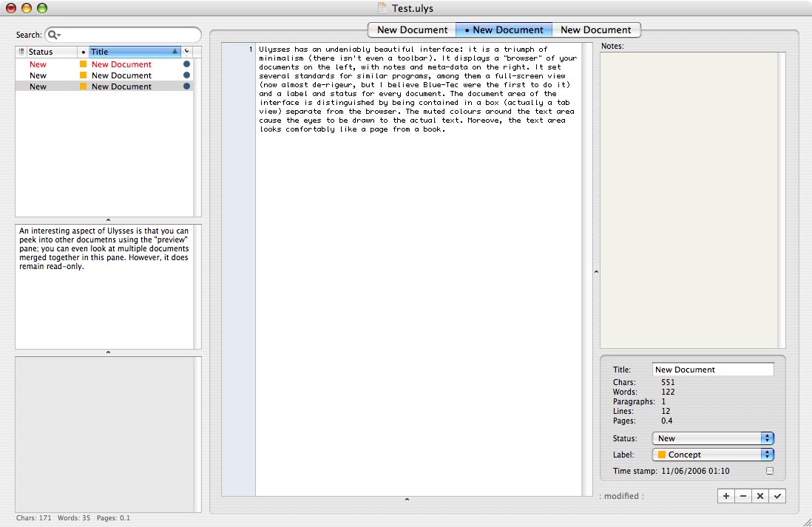Image resolution: width=812 pixels, height=527 pixels.
Task: Sort documents by Title column header
Action: coord(134,52)
